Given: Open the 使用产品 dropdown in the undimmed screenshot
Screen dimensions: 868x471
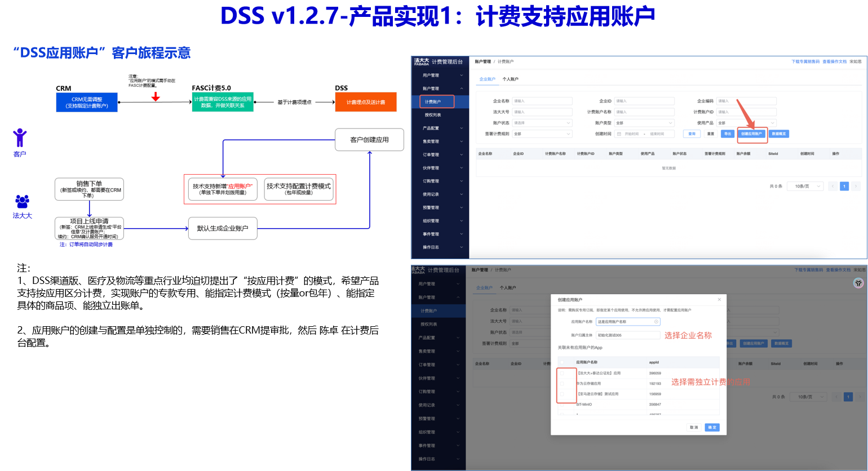Looking at the screenshot, I should pos(746,123).
